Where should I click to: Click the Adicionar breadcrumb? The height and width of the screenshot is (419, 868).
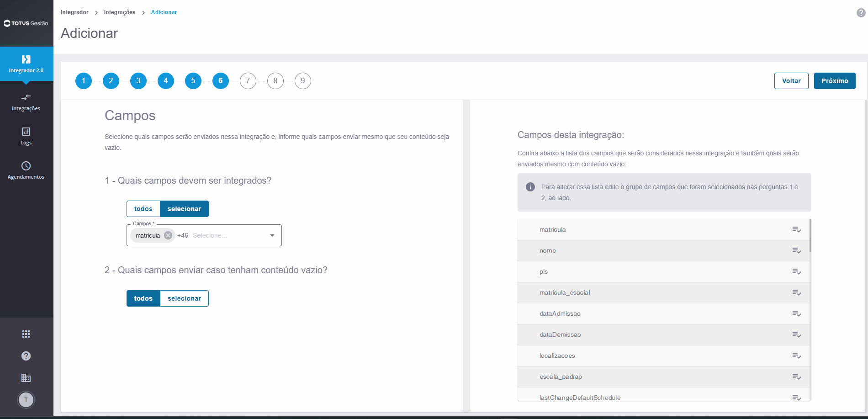(164, 12)
